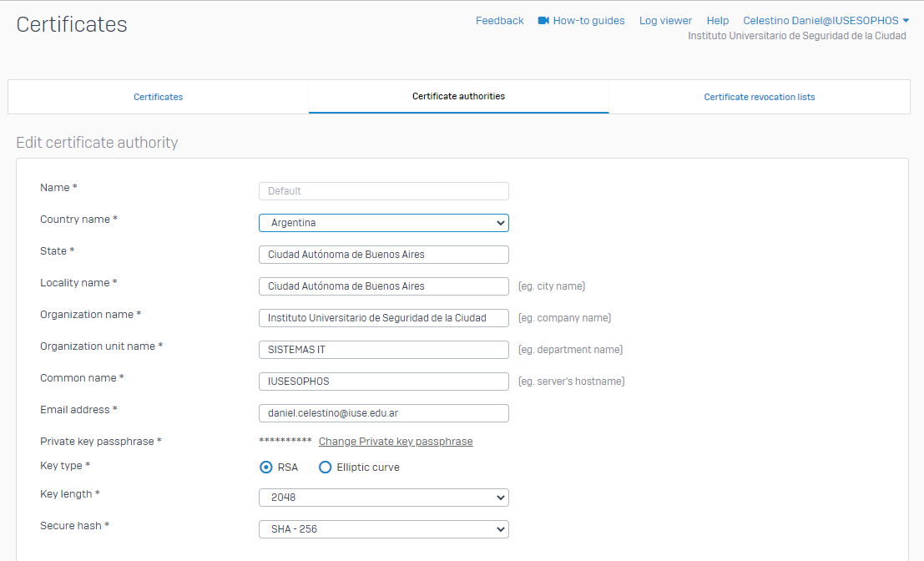Click the How-to guides video camera icon
The width and height of the screenshot is (924, 561).
[x=543, y=21]
